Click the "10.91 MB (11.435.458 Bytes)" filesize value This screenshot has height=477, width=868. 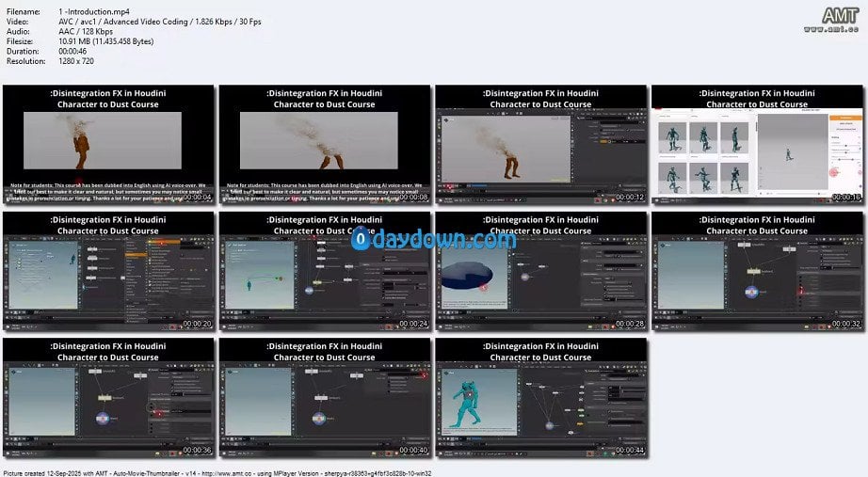(105, 41)
